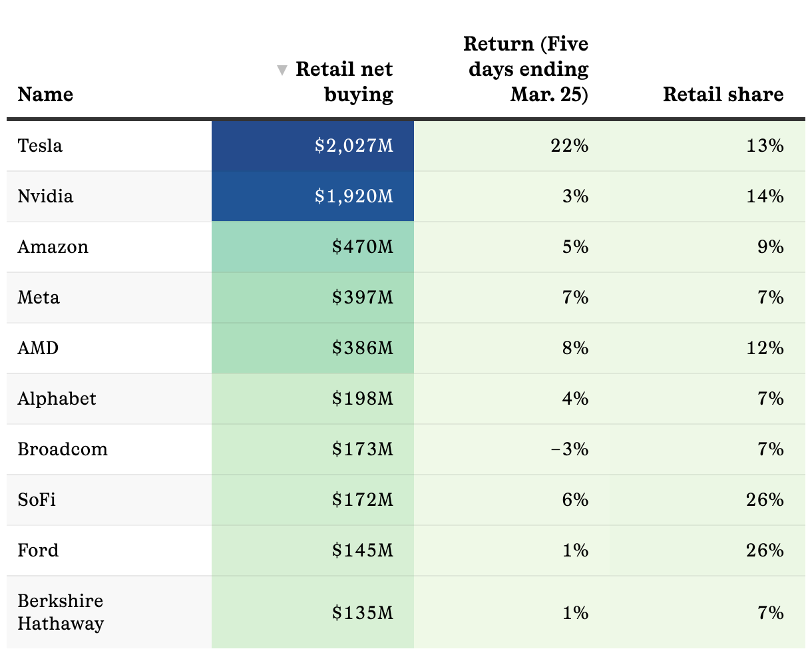Click the $1,920M net buying value
Image resolution: width=812 pixels, height=655 pixels.
click(354, 196)
